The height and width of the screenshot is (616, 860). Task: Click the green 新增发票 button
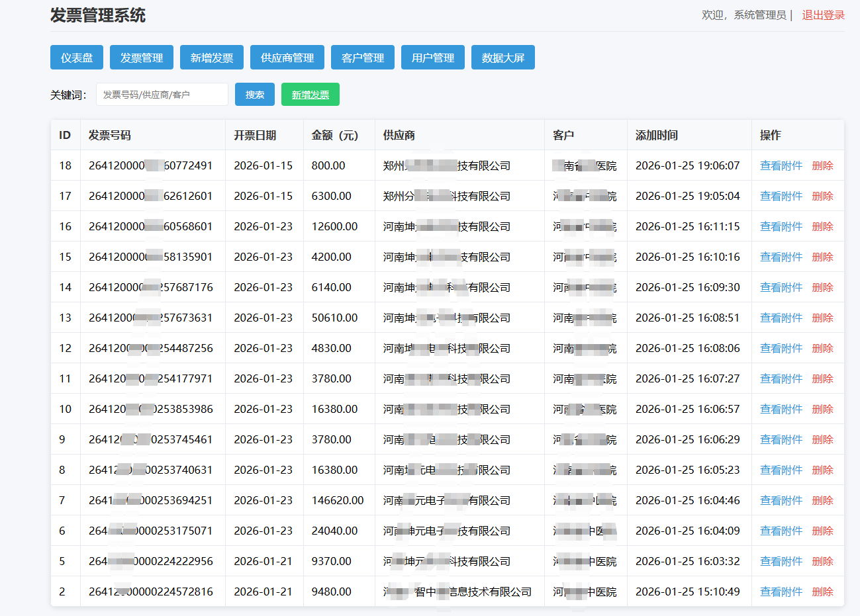(311, 95)
